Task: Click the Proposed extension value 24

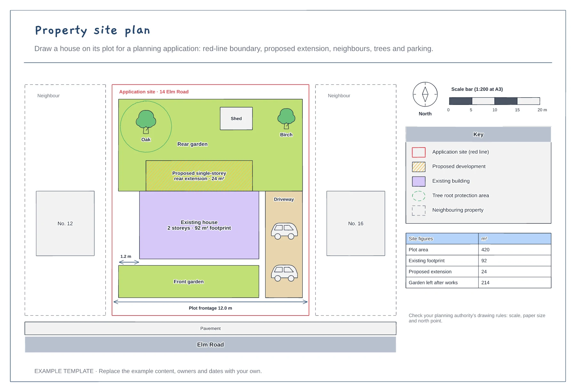Action: coord(484,271)
